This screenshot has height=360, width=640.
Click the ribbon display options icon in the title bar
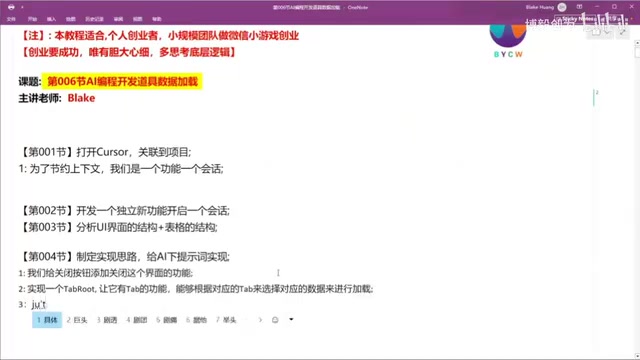click(579, 7)
